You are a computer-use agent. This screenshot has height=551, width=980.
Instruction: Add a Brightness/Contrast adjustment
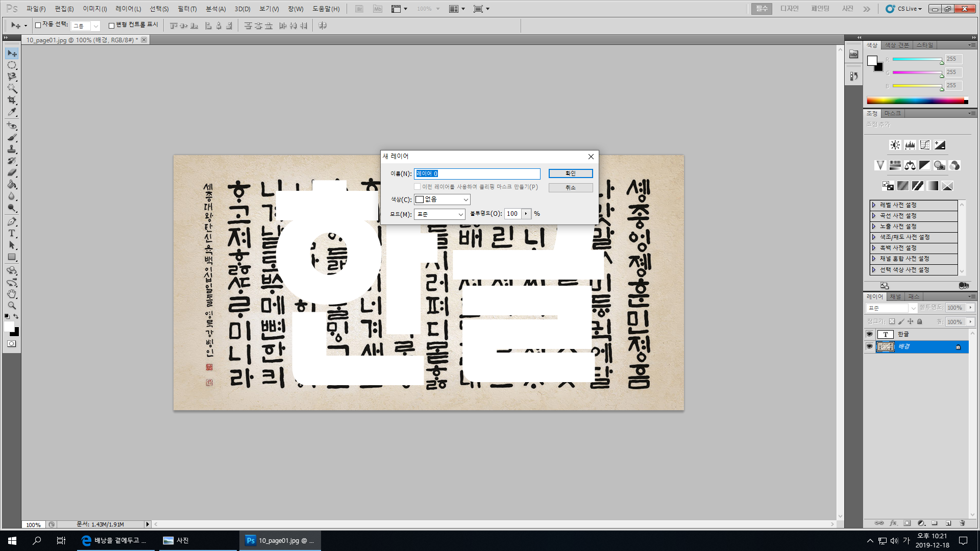click(x=895, y=145)
